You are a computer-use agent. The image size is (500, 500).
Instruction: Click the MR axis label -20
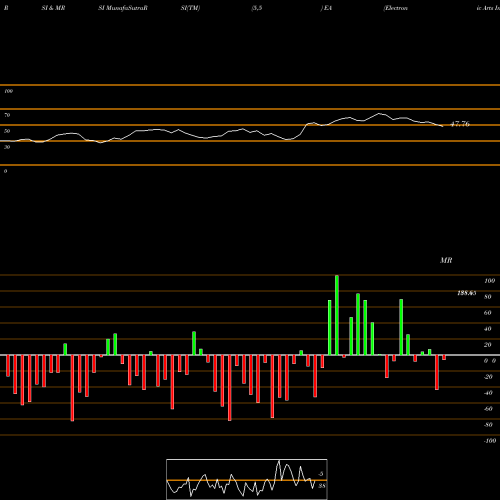(488, 377)
